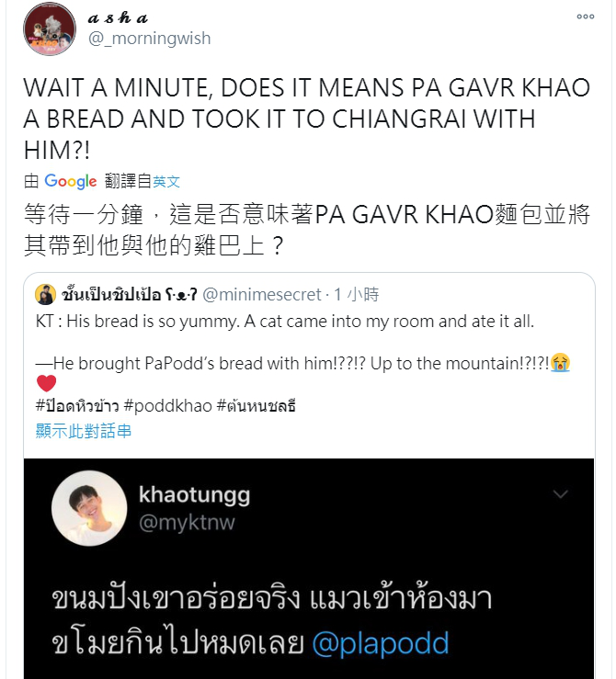Open the quoted tweet's English text body
Image resolution: width=616 pixels, height=679 pixels.
[x=302, y=342]
